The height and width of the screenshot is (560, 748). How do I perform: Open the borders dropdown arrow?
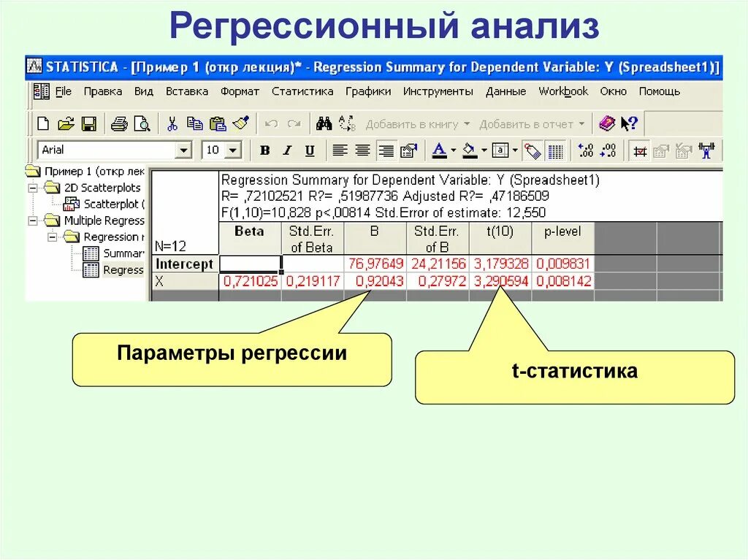[515, 151]
